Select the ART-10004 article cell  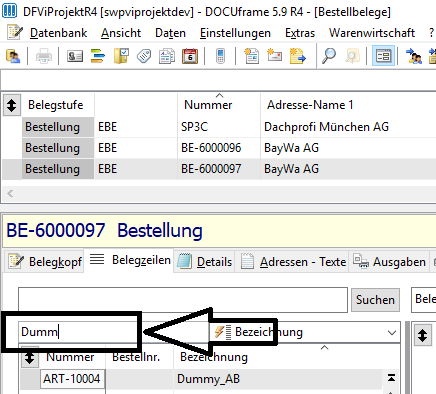click(72, 379)
